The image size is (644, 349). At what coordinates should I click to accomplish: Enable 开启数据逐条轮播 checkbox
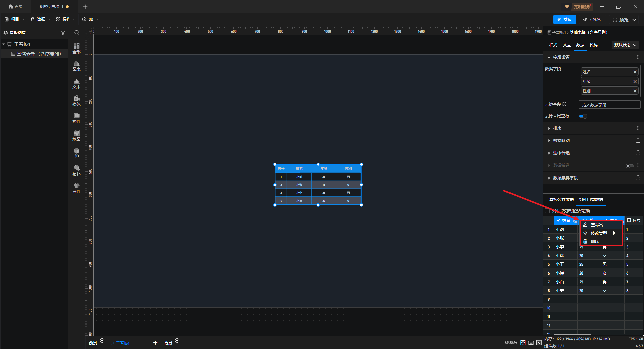[x=547, y=211]
